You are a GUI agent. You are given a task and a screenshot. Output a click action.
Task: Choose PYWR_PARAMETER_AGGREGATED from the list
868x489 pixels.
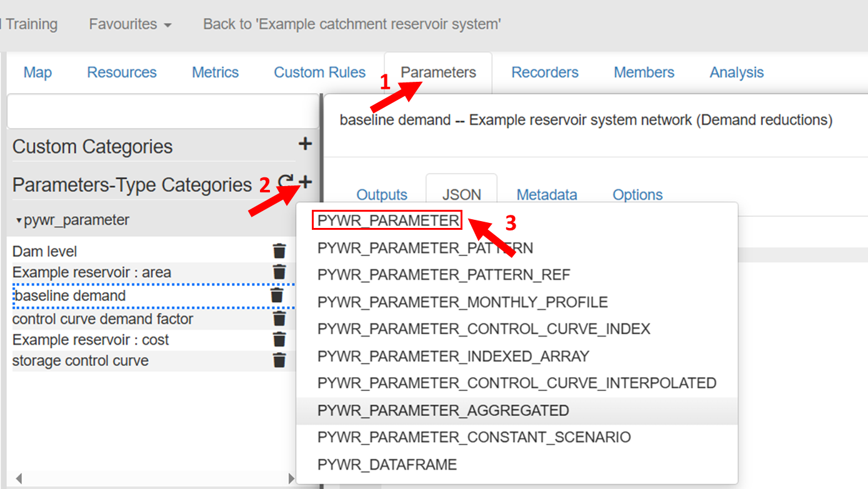pyautogui.click(x=443, y=410)
